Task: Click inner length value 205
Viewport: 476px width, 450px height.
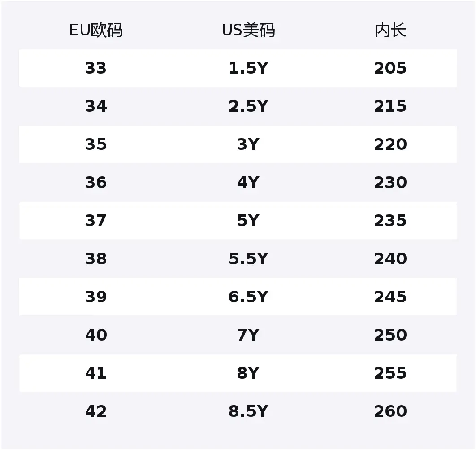Action: click(390, 68)
